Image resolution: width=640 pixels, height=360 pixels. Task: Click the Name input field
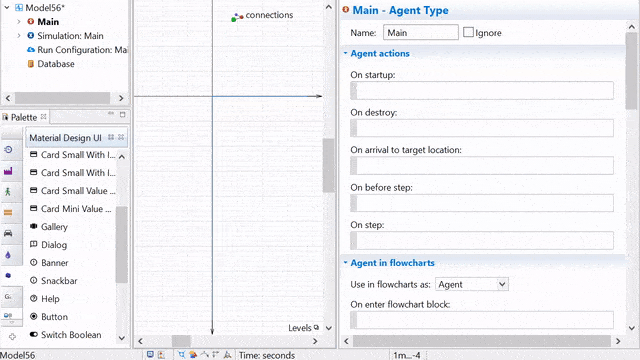(x=420, y=32)
